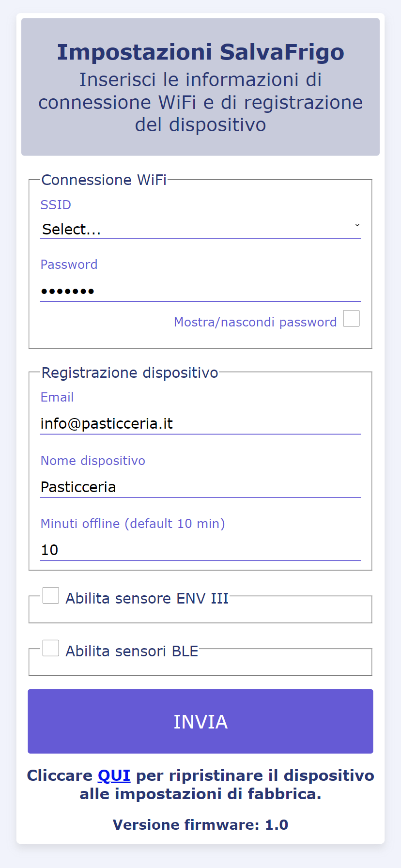
Task: Click the small chevron arrow of SSID selector
Action: coord(357,225)
